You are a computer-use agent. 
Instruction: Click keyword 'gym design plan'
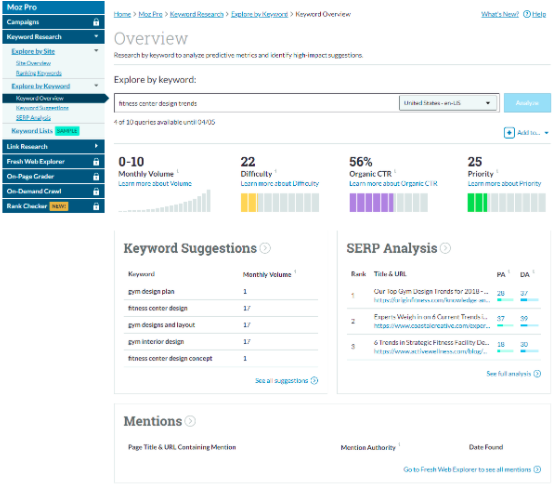click(x=151, y=291)
